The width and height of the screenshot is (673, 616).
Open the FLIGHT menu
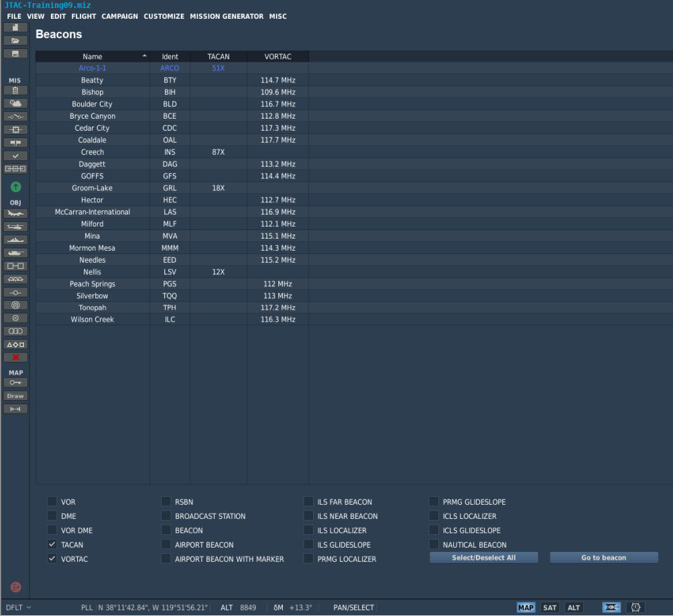point(84,16)
